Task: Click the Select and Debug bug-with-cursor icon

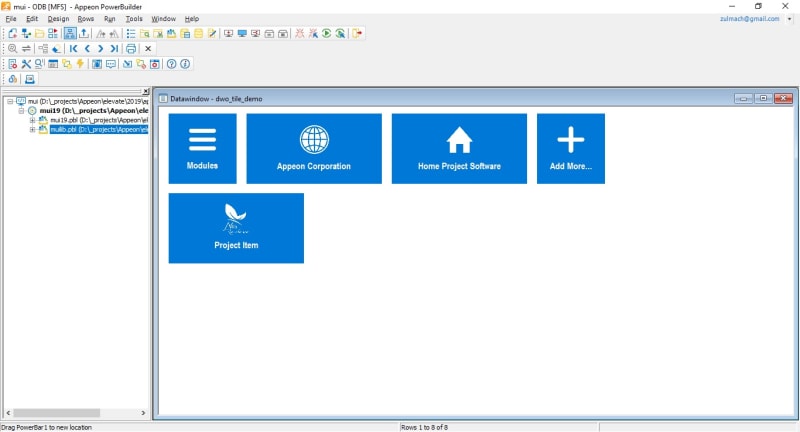Action: pos(313,34)
